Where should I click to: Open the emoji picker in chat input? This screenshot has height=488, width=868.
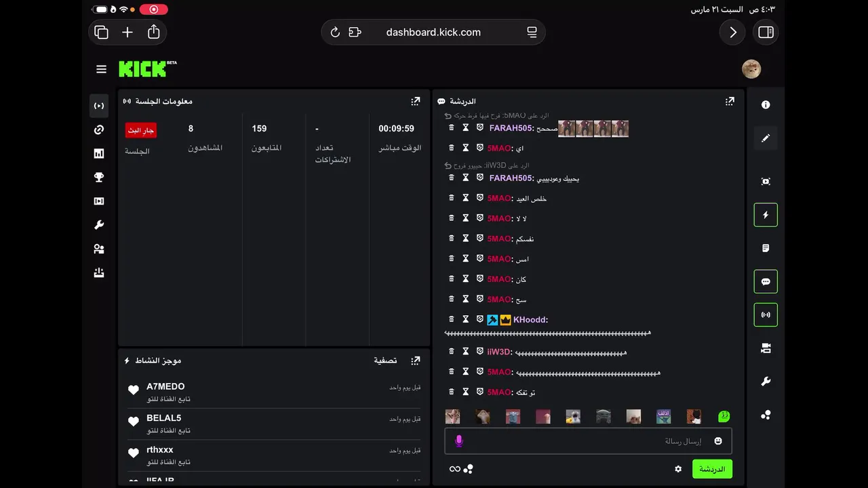tap(718, 441)
